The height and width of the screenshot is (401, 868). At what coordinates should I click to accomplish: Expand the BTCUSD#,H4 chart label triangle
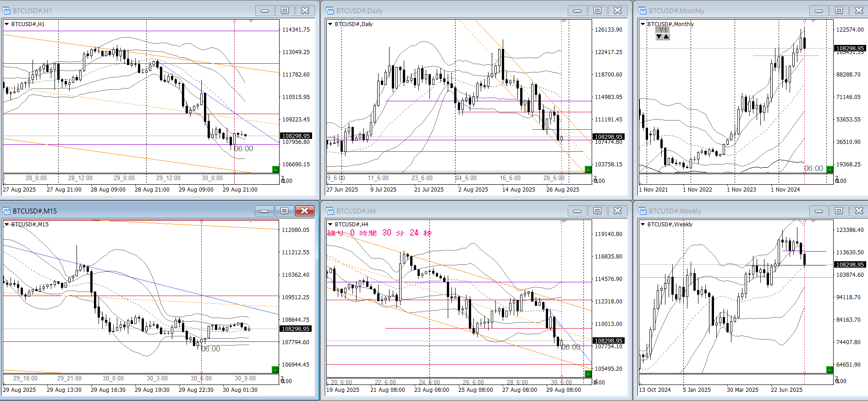pyautogui.click(x=330, y=224)
